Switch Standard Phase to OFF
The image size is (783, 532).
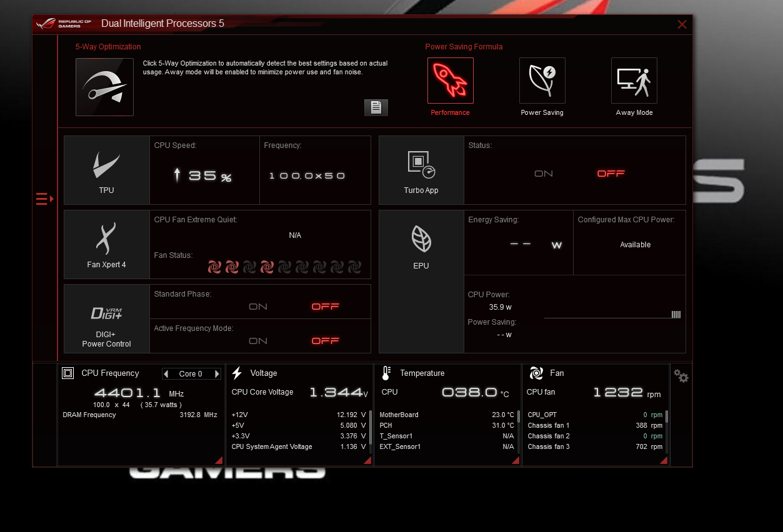pyautogui.click(x=326, y=307)
